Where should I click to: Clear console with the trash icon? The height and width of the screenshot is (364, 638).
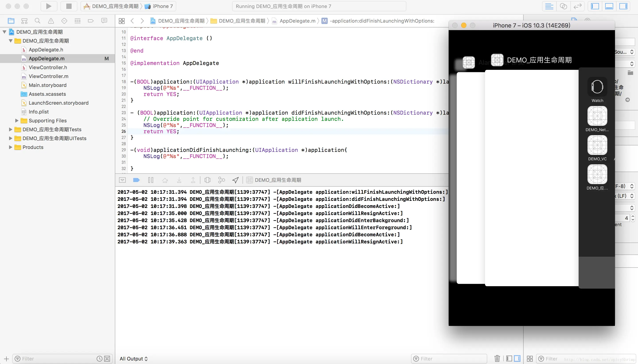click(x=497, y=358)
